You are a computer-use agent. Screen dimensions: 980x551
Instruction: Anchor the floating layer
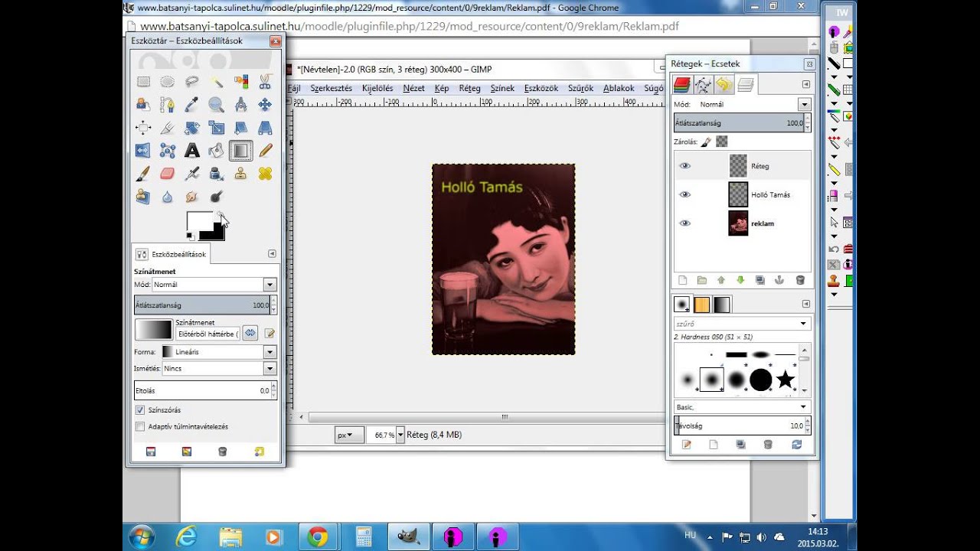coord(780,281)
